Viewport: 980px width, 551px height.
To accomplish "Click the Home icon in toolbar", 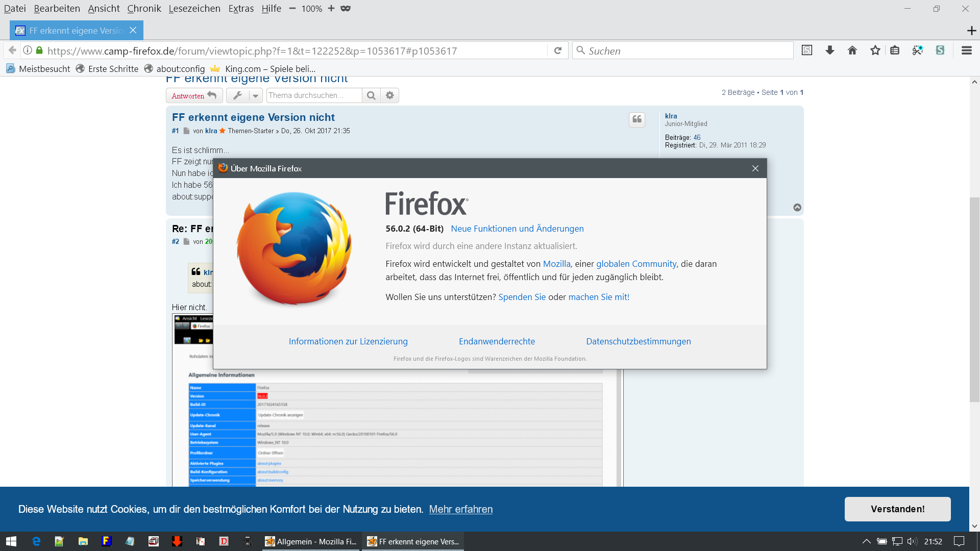I will (852, 51).
